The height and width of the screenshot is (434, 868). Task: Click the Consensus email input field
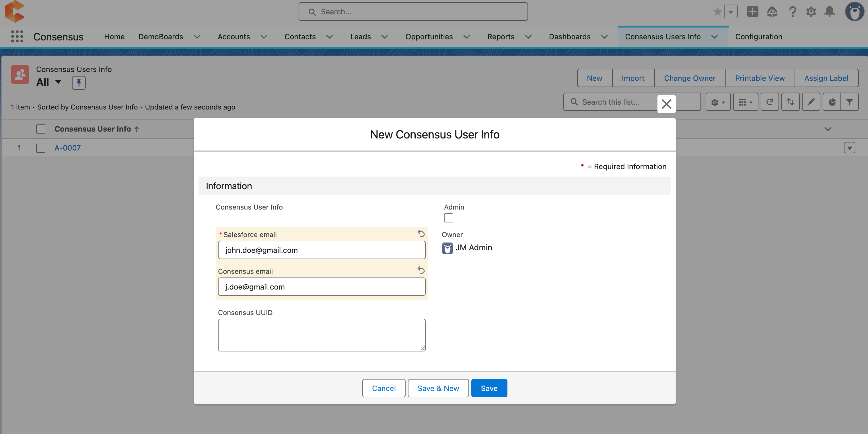pyautogui.click(x=322, y=287)
